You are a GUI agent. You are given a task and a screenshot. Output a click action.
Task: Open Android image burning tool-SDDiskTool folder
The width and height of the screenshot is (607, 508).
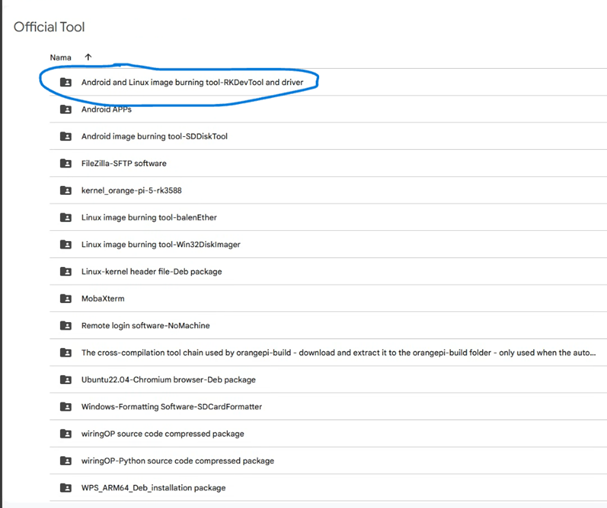click(154, 136)
